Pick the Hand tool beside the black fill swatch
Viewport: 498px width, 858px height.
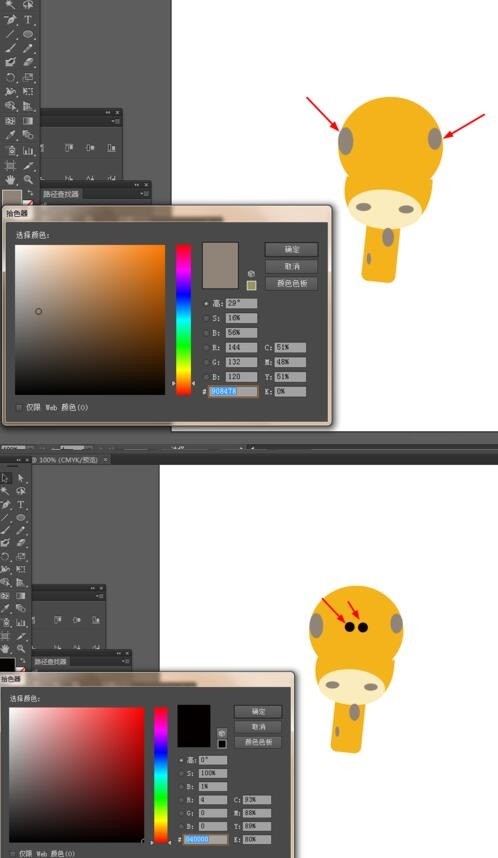click(5, 649)
